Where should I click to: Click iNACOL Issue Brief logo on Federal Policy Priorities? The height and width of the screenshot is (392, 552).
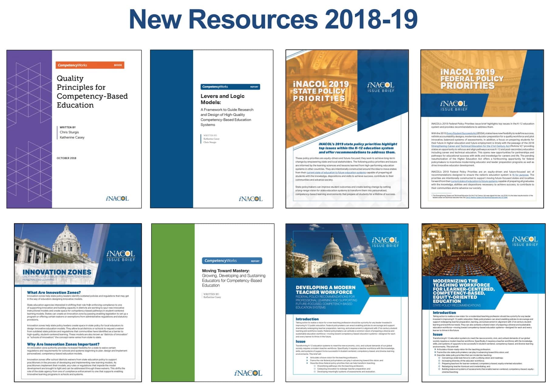454,106
